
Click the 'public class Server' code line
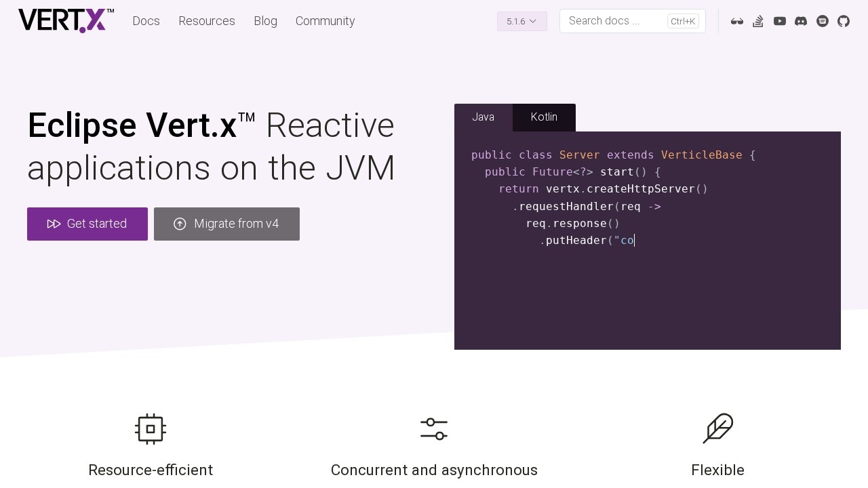pyautogui.click(x=614, y=155)
